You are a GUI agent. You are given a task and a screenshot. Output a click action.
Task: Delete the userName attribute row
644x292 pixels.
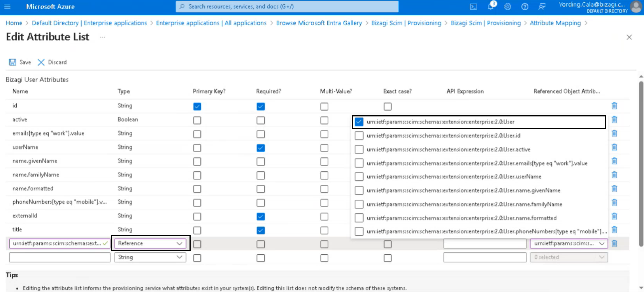pyautogui.click(x=614, y=147)
